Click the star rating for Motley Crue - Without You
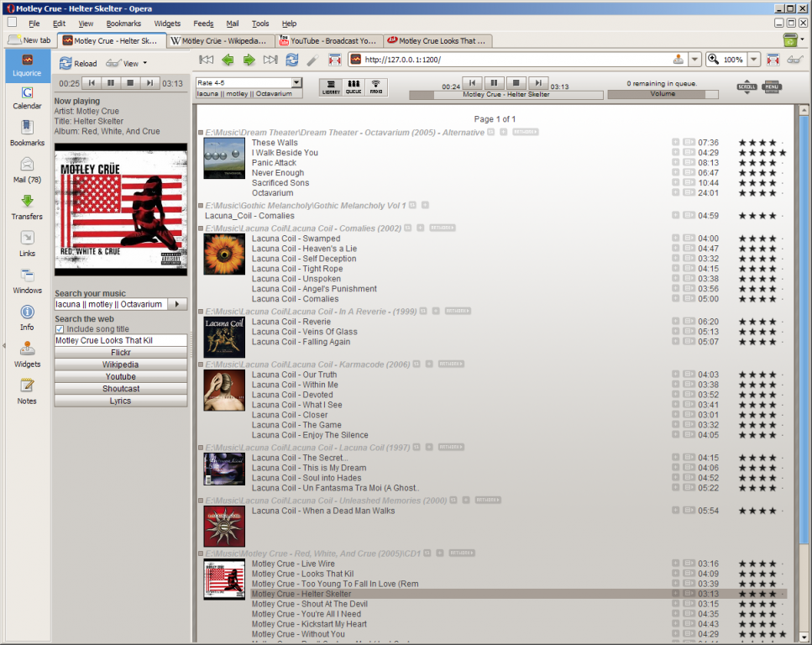 click(x=762, y=634)
